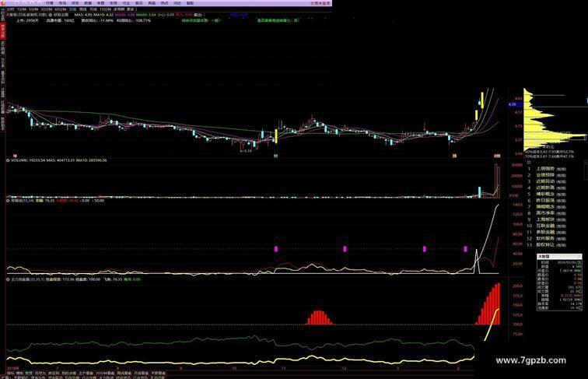The height and width of the screenshot is (379, 588).
Task: Select 业绩预降 in the 板块 list
Action: pyautogui.click(x=545, y=175)
